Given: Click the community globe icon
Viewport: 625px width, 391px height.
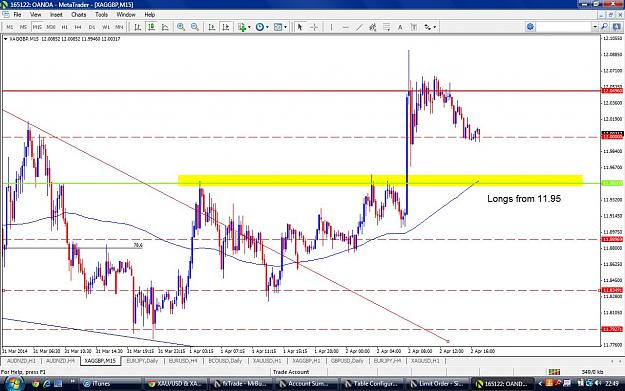Looking at the screenshot, I should pyautogui.click(x=530, y=27).
